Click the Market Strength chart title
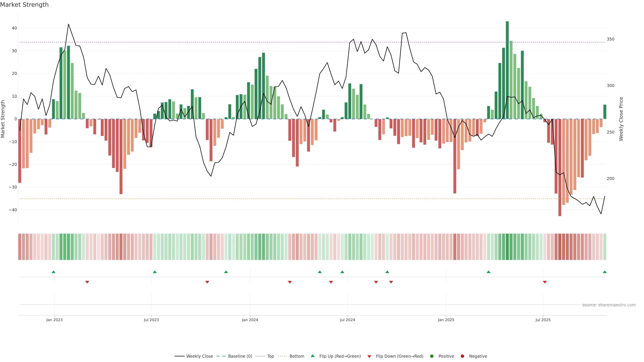Screen dimensions: 644x362 tap(24, 5)
